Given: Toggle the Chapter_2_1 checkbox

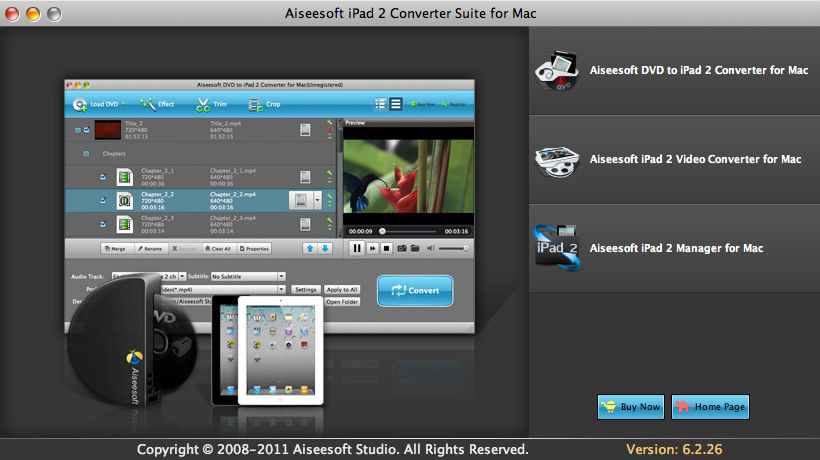Looking at the screenshot, I should [103, 177].
